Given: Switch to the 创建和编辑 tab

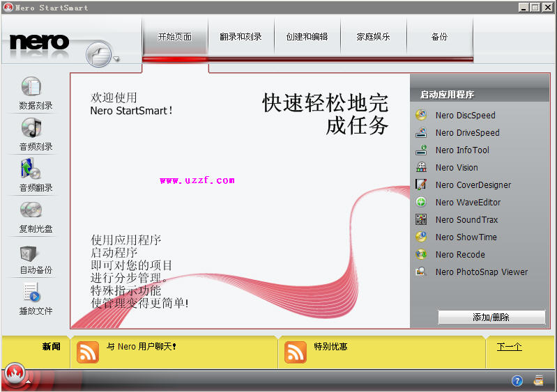Looking at the screenshot, I should pyautogui.click(x=307, y=37).
